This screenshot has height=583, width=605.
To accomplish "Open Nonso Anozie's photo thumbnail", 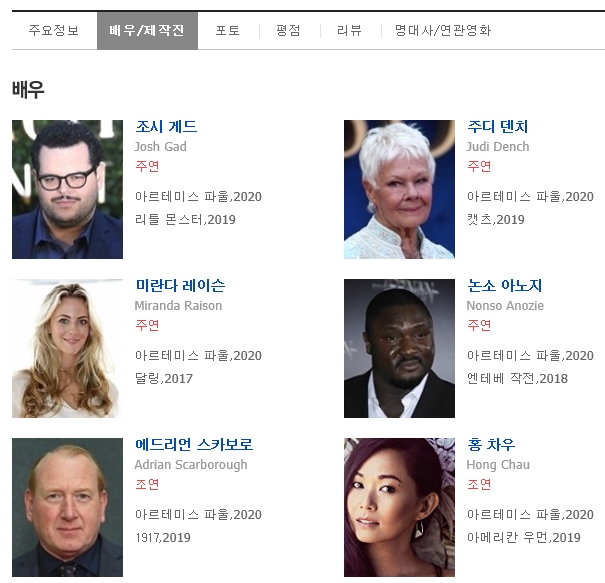I will 399,348.
